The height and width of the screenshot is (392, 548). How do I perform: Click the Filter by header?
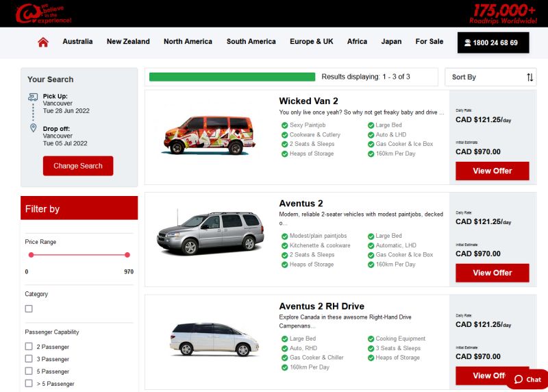coord(79,208)
